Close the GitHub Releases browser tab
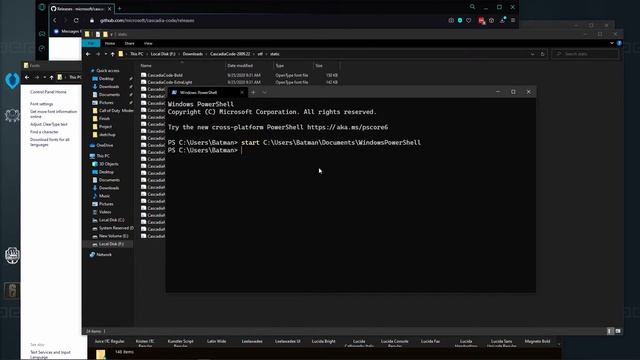The width and height of the screenshot is (640, 360). coord(109,9)
